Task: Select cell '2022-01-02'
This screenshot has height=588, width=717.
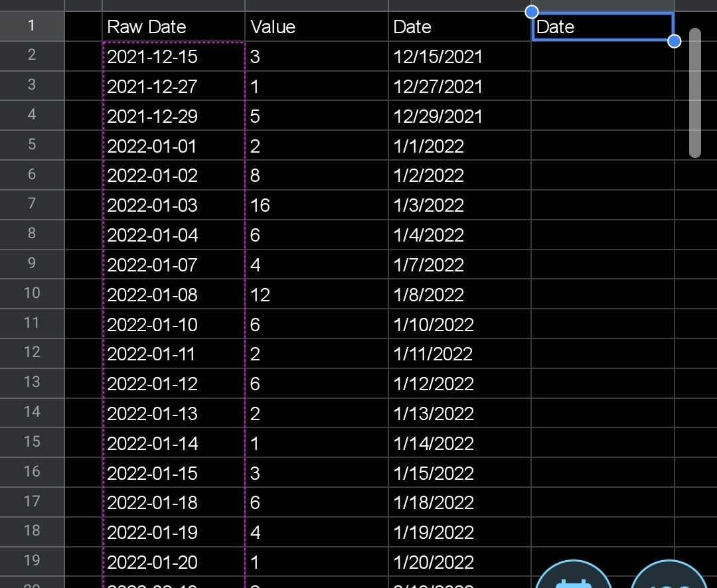Action: coord(174,175)
